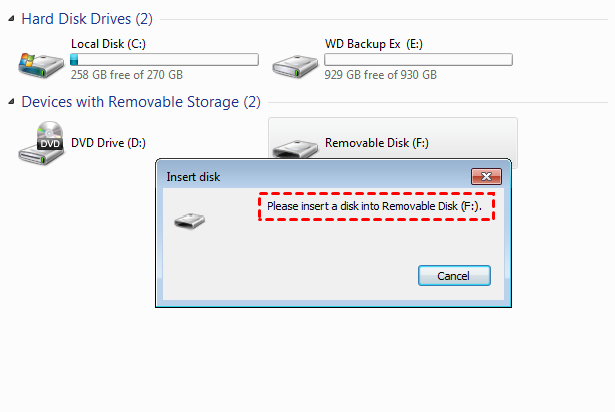
Task: Click the Local Disk (C:) capacity bar
Action: 164,60
